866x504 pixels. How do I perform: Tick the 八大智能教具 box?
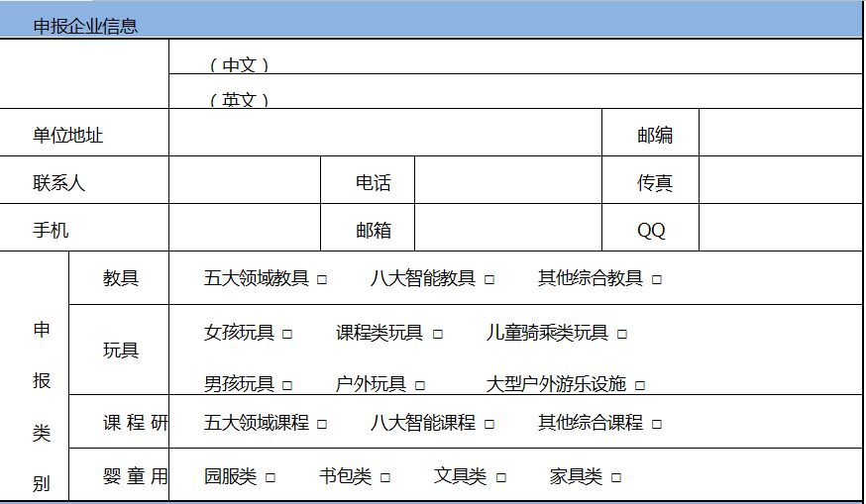[x=489, y=280]
